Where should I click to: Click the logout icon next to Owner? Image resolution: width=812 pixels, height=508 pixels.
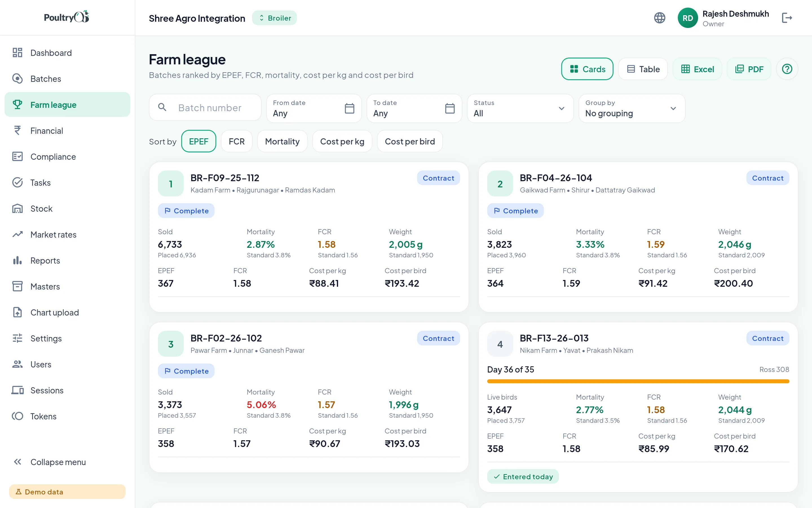(x=787, y=18)
